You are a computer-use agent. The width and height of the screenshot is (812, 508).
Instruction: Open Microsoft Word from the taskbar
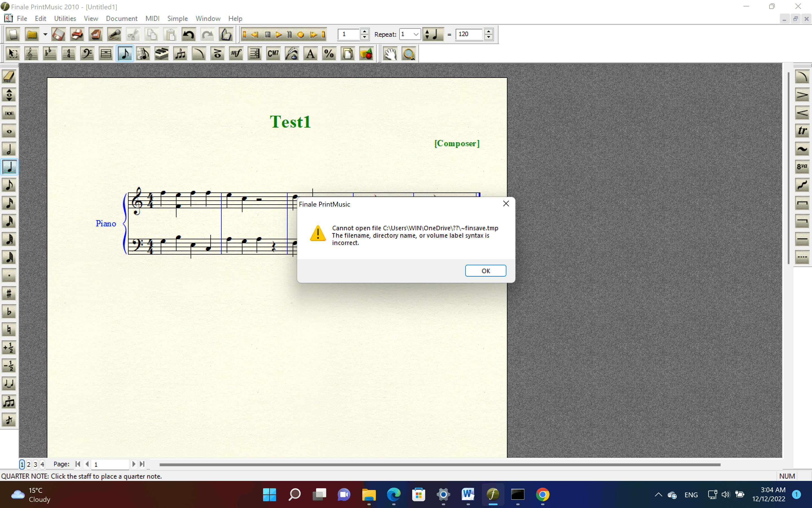click(x=468, y=494)
